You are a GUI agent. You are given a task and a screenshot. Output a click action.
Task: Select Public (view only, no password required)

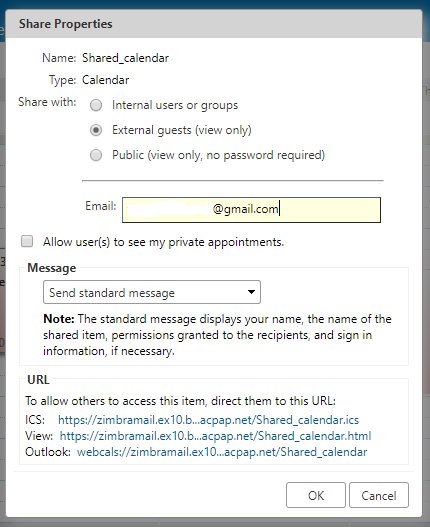(x=96, y=155)
